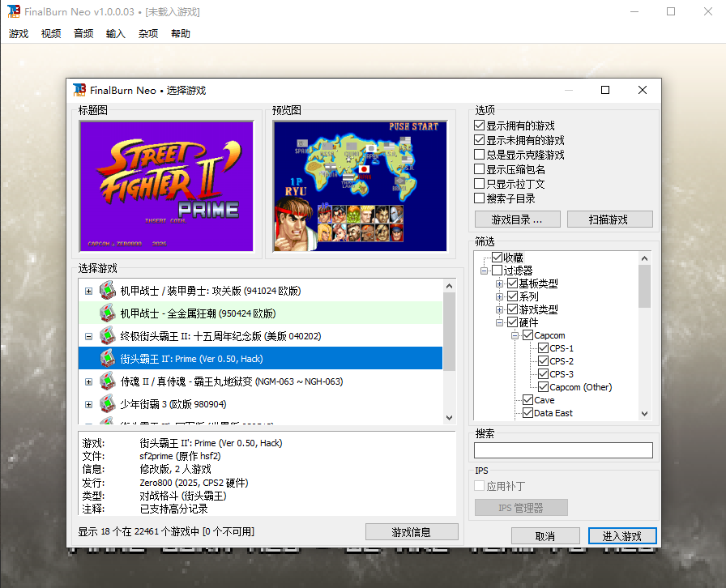Open the 帮助 menu

[x=180, y=35]
